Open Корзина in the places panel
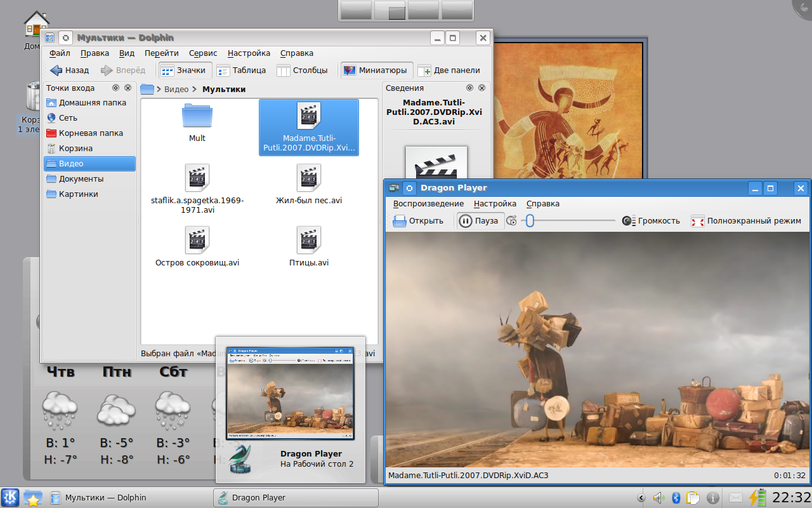Viewport: 812px width, 508px height. tap(75, 149)
